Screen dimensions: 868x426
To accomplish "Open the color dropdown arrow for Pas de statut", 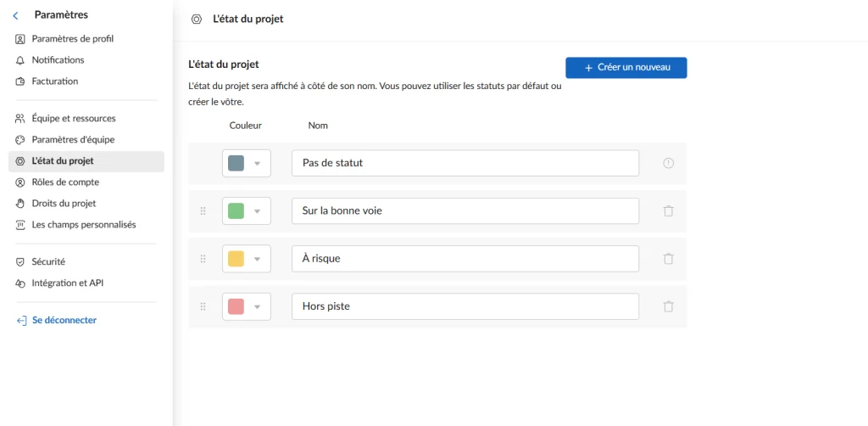I will click(x=257, y=164).
